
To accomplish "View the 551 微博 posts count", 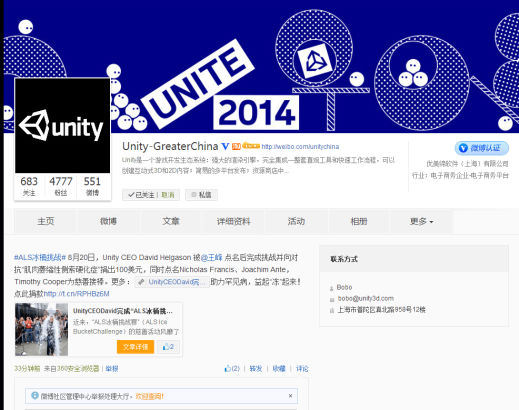I will (x=92, y=186).
